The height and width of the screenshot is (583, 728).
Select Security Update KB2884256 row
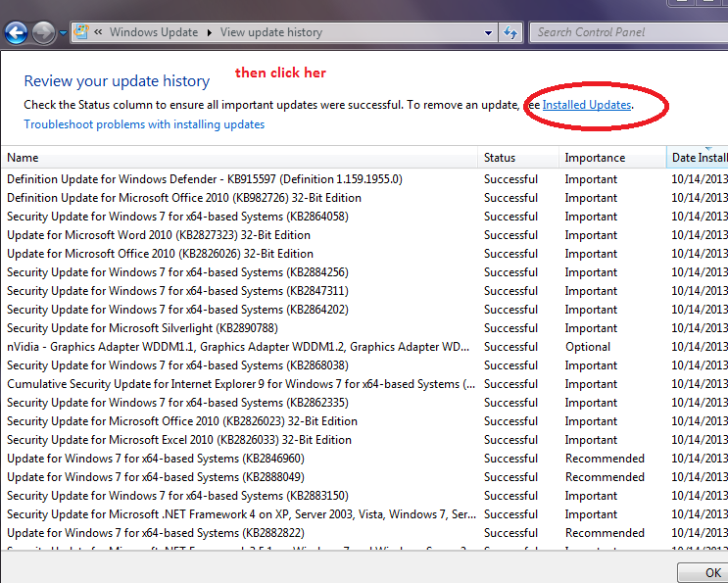(364, 272)
